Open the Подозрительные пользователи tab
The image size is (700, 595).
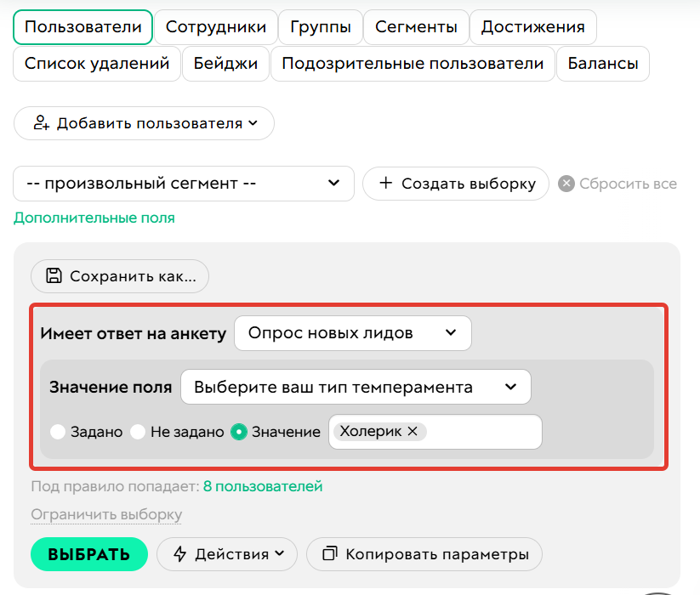pos(412,63)
